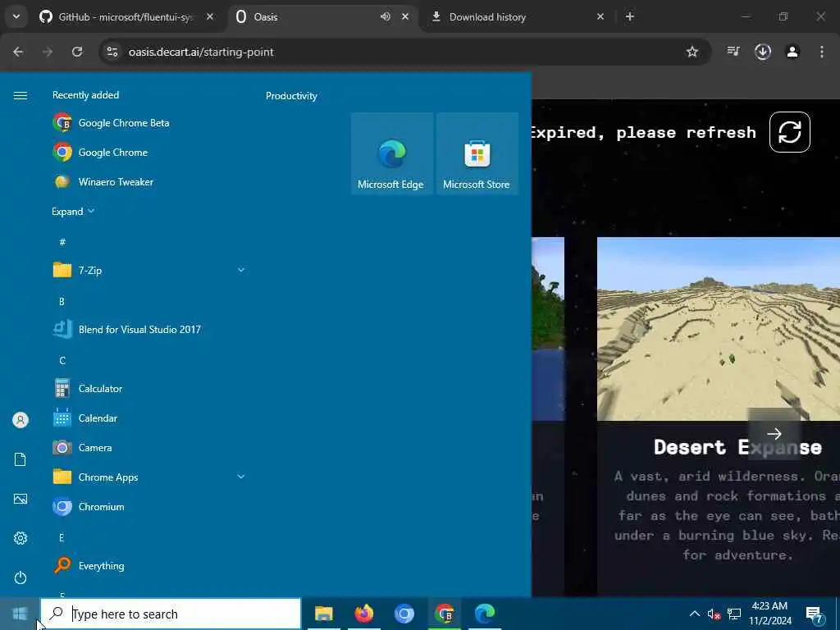Image resolution: width=840 pixels, height=630 pixels.
Task: Open the network tray icon
Action: click(x=734, y=614)
